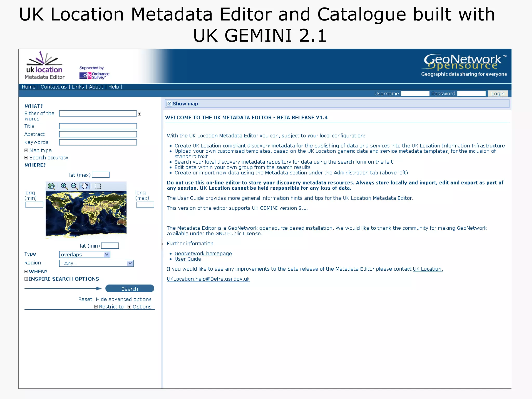Click the Show map chevron icon
The image size is (532, 399).
click(169, 104)
